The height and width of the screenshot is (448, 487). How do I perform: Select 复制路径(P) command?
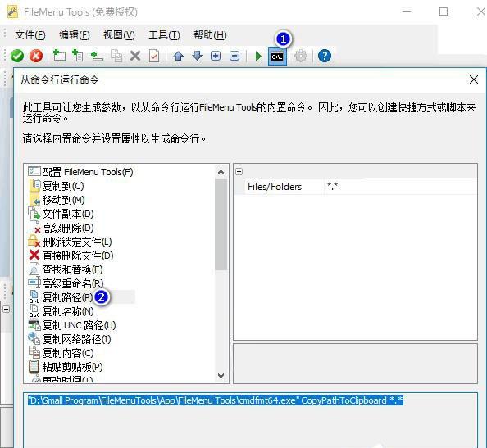(x=61, y=297)
